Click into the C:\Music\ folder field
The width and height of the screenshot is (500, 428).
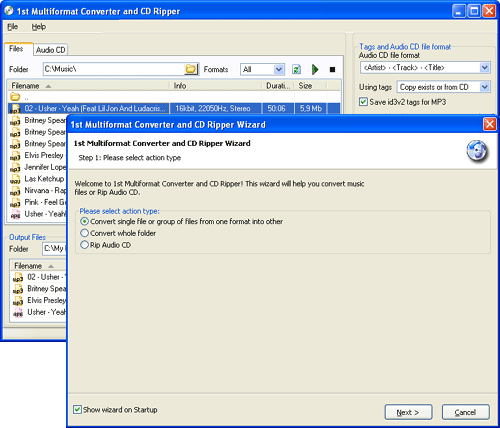pos(113,69)
